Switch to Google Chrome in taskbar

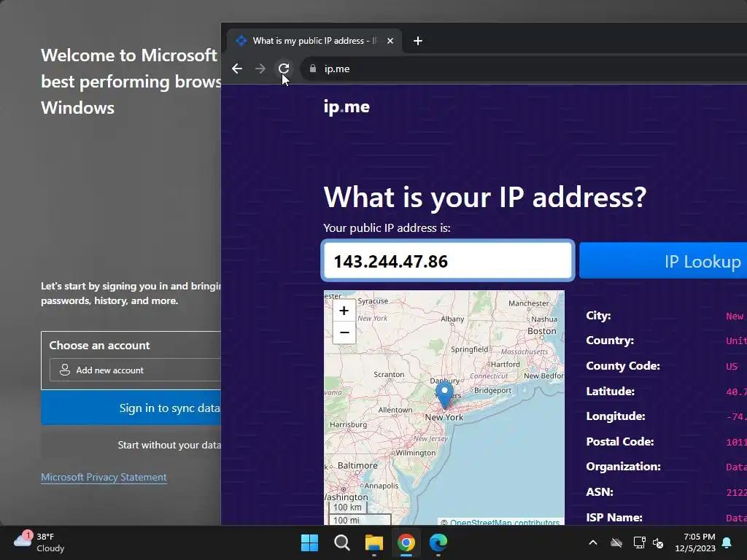(406, 542)
